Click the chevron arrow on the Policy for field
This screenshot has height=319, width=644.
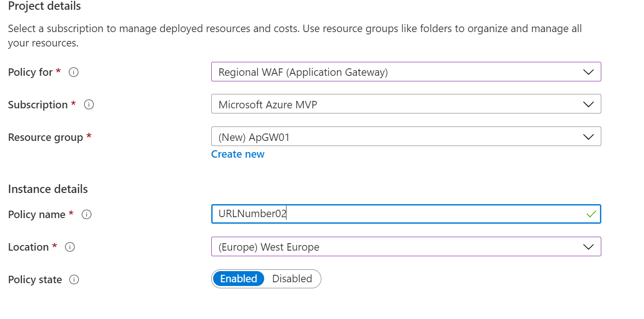[588, 72]
